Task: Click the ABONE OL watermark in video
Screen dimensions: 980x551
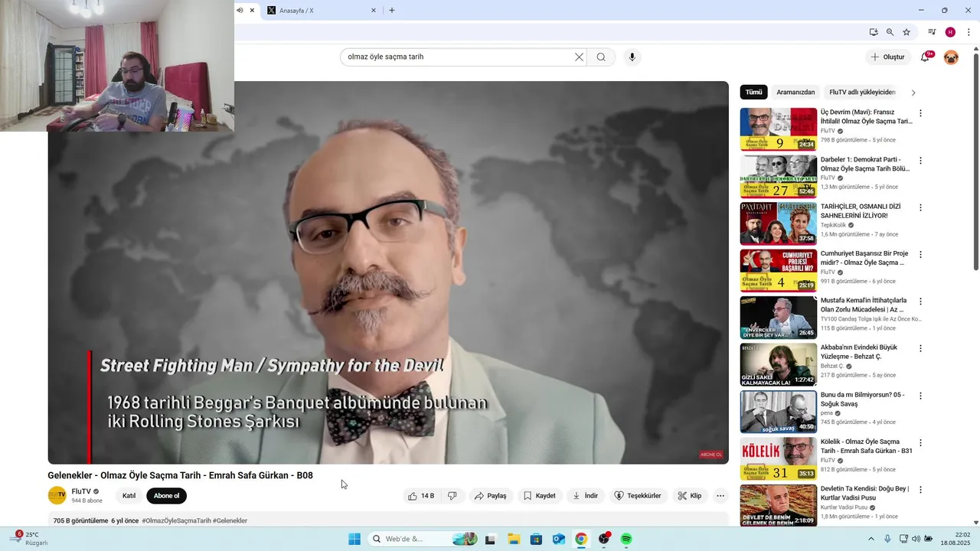Action: tap(711, 455)
